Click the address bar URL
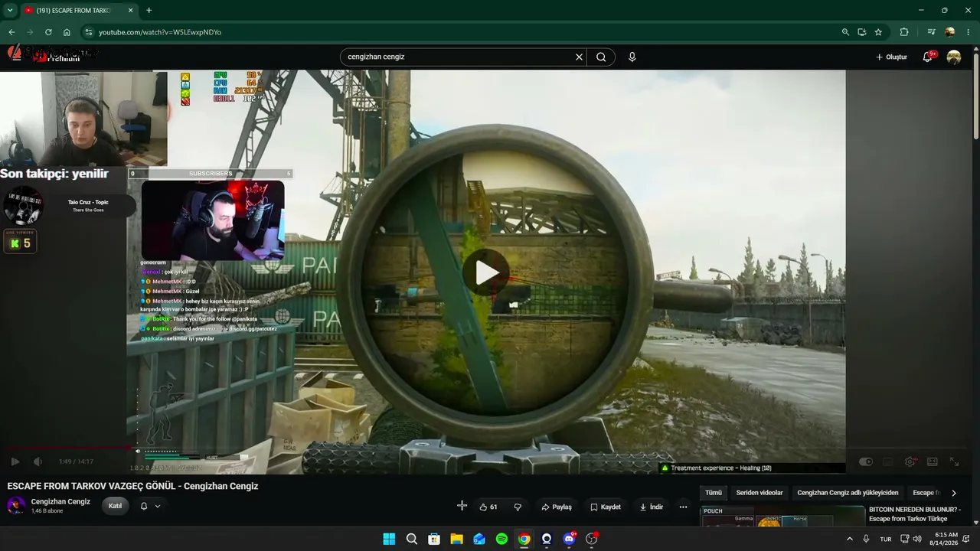Screen dimensions: 980x551 tap(160, 32)
